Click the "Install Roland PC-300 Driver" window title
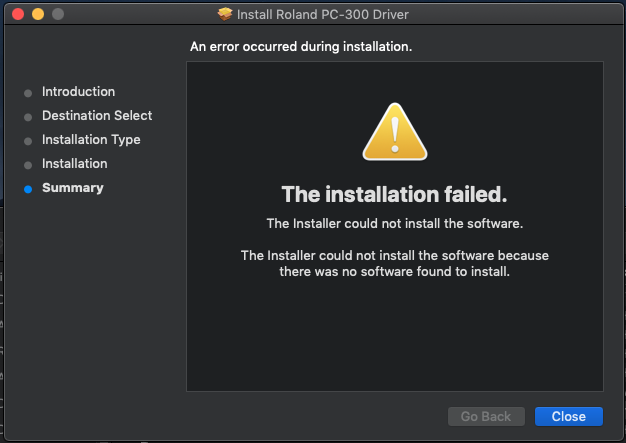The width and height of the screenshot is (626, 443). click(323, 14)
